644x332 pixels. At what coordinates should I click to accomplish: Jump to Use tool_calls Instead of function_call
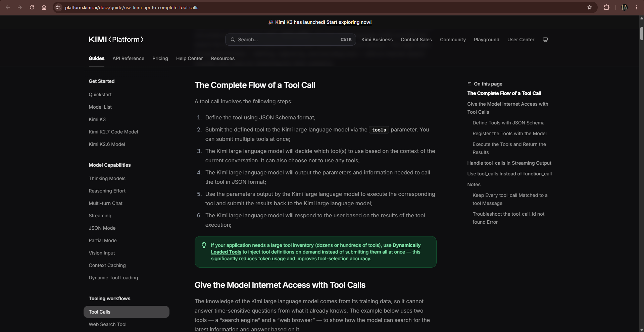pyautogui.click(x=509, y=174)
